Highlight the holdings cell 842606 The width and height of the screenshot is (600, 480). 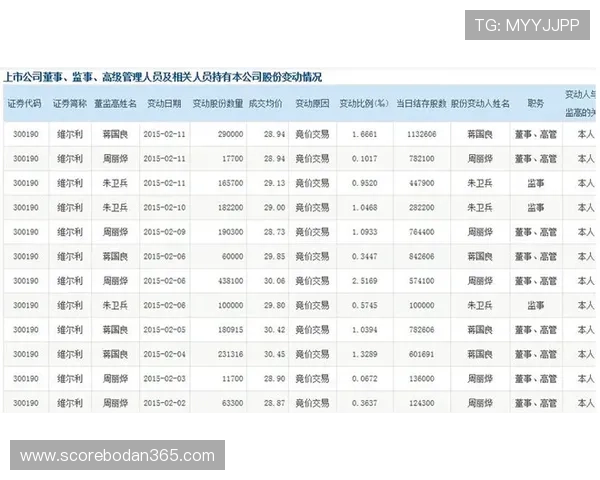pyautogui.click(x=422, y=257)
